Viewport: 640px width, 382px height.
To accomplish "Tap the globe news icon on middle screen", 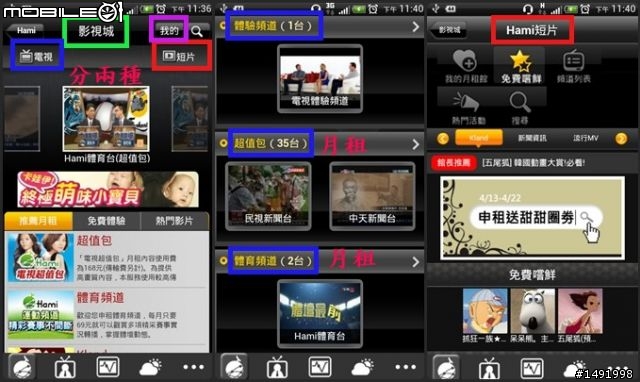I will (x=234, y=367).
